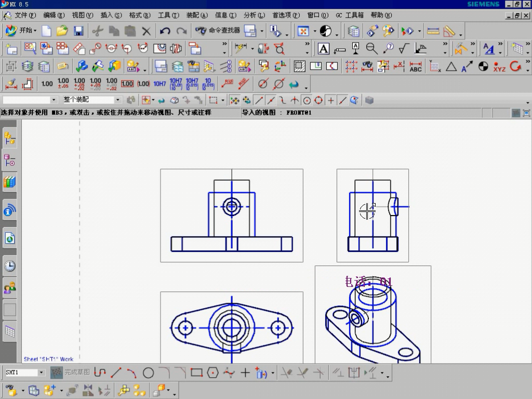The image size is (532, 399).
Task: Click the new file icon
Action: pos(46,31)
